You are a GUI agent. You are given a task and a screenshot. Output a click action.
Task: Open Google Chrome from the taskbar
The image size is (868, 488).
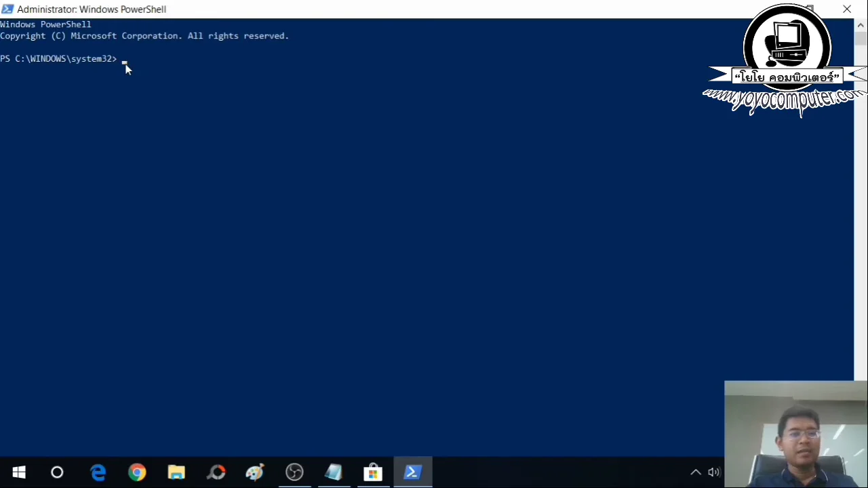(136, 472)
